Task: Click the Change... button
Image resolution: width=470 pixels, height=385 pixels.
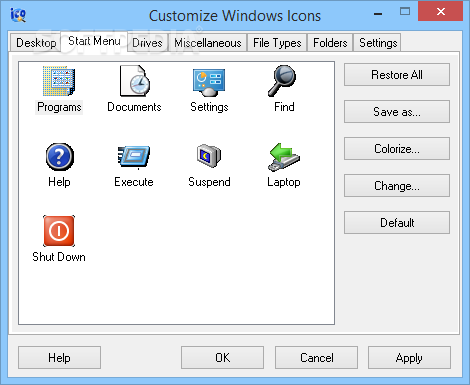Action: point(397,186)
